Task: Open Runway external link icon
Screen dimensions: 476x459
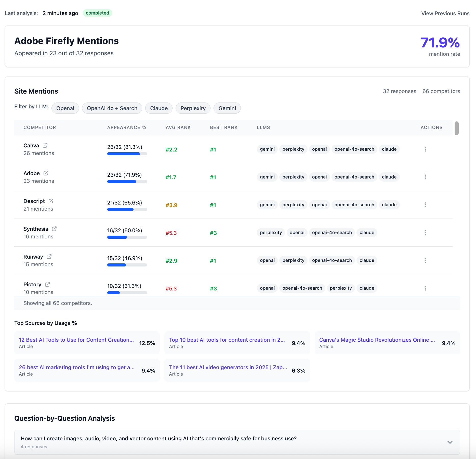Action: click(49, 257)
